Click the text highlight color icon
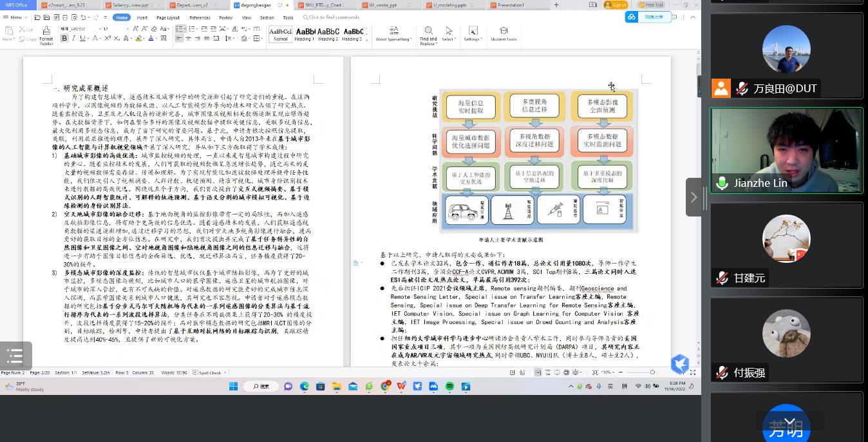 [x=138, y=39]
